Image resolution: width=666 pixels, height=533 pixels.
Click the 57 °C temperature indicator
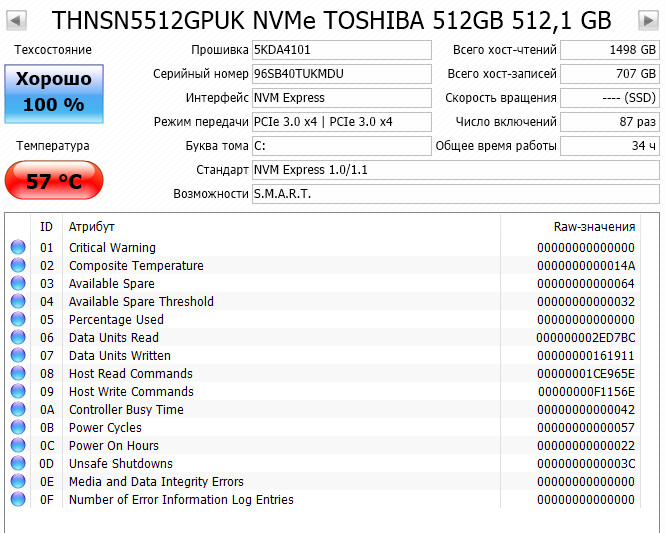point(54,180)
